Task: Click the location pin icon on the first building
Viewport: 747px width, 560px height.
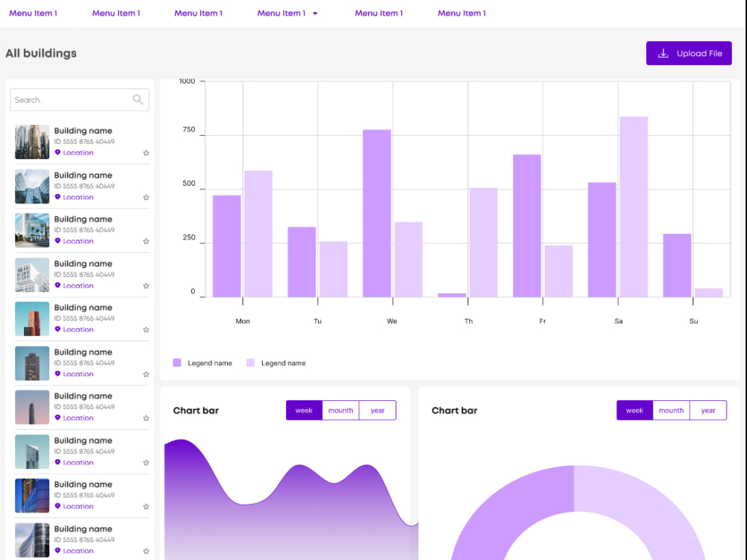Action: pos(58,152)
